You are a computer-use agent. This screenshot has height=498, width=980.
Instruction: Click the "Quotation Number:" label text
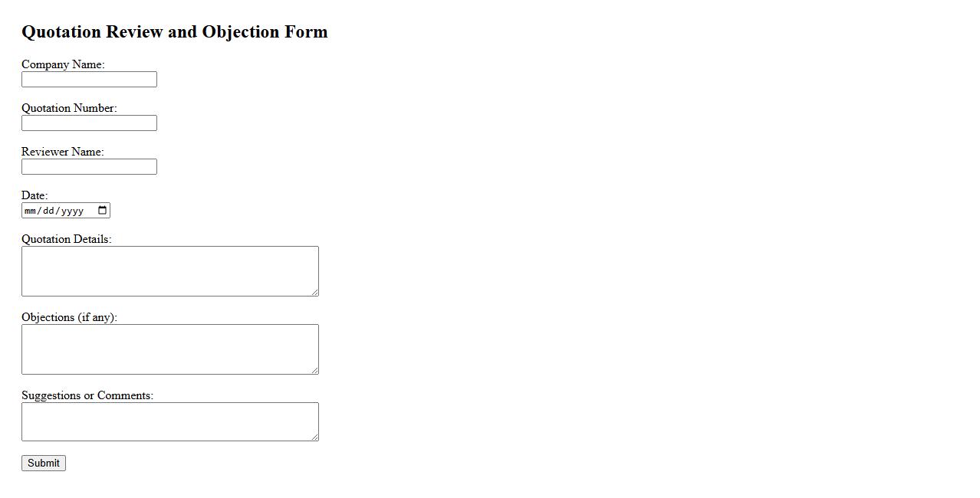point(69,108)
